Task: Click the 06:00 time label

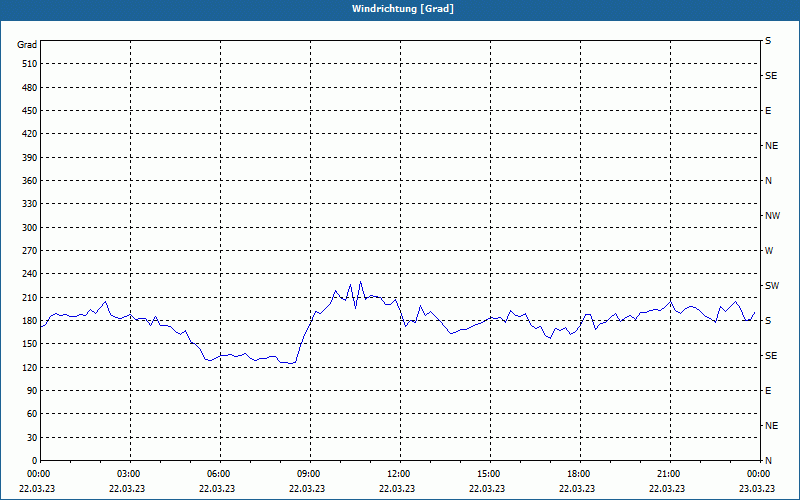Action: 218,474
